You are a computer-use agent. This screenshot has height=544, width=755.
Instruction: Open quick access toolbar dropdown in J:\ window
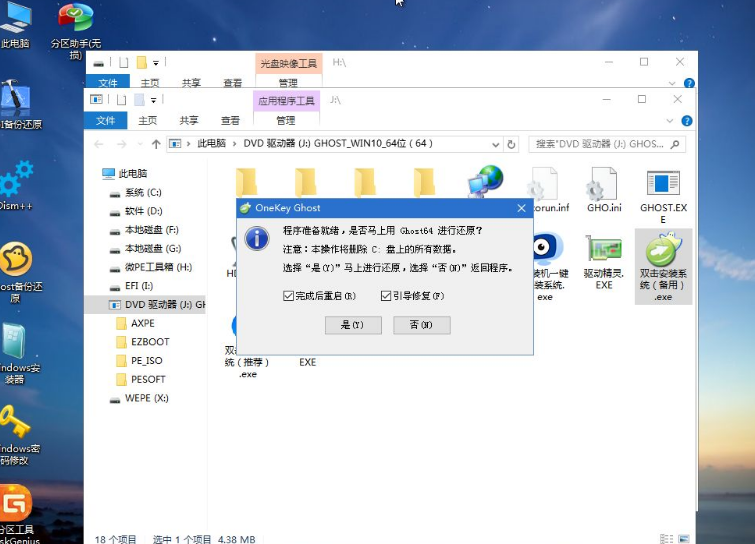pos(154,100)
